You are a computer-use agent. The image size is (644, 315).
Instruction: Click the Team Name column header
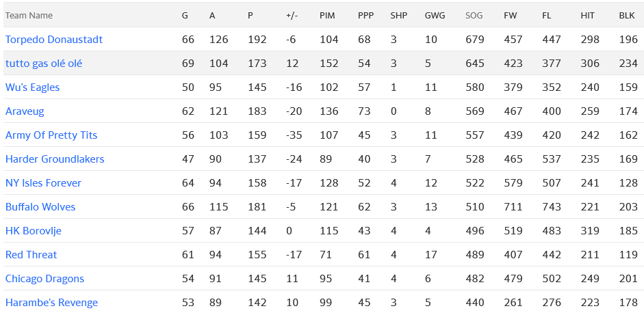(x=29, y=16)
